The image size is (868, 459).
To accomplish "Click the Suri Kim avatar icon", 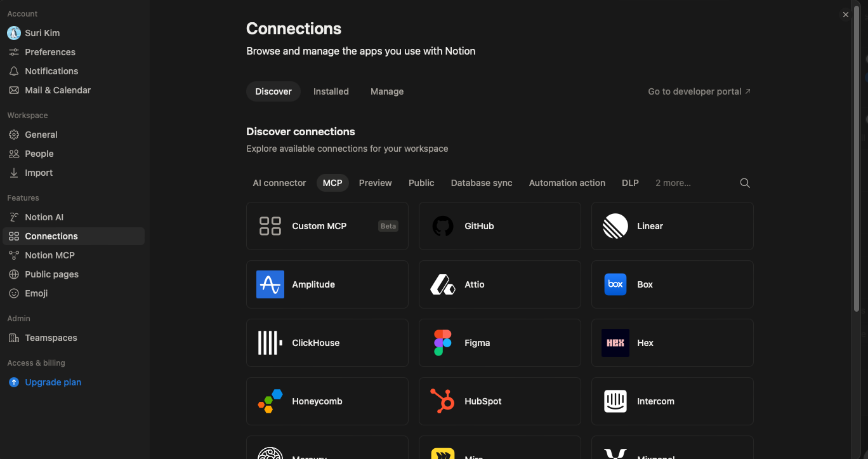I will (14, 33).
